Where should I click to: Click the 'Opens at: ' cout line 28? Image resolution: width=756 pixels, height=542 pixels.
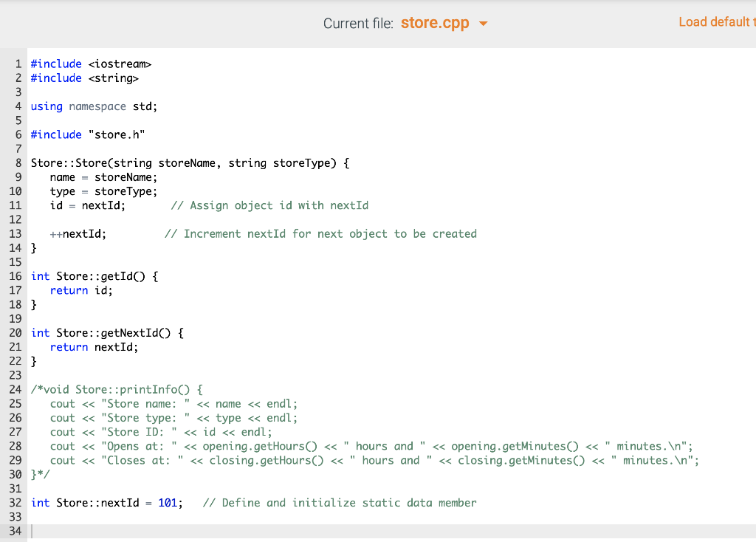372,446
